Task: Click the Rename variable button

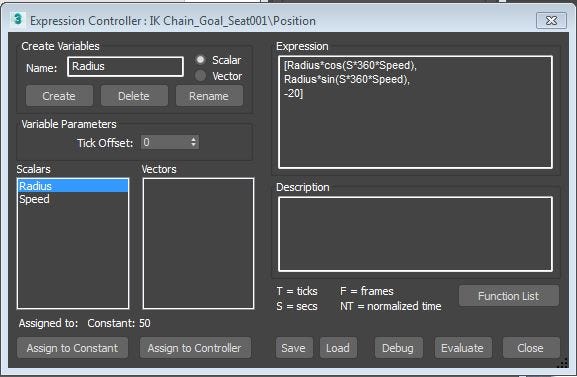Action: click(209, 96)
